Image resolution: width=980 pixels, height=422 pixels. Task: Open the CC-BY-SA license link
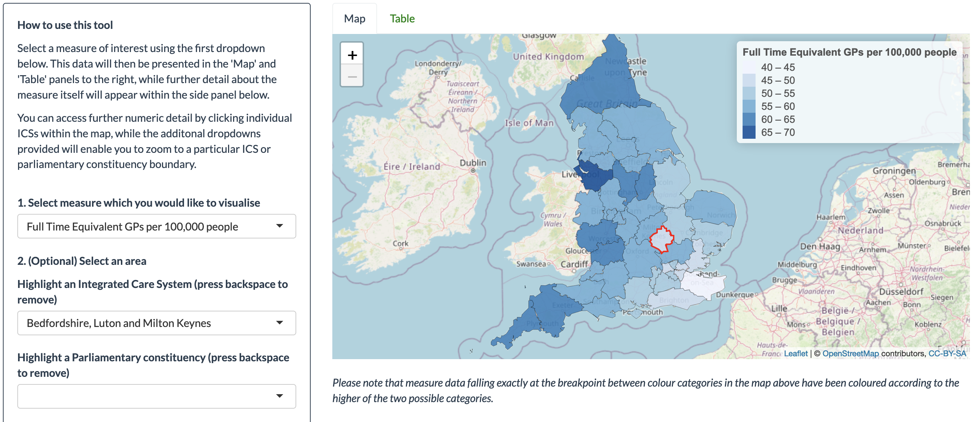[947, 353]
